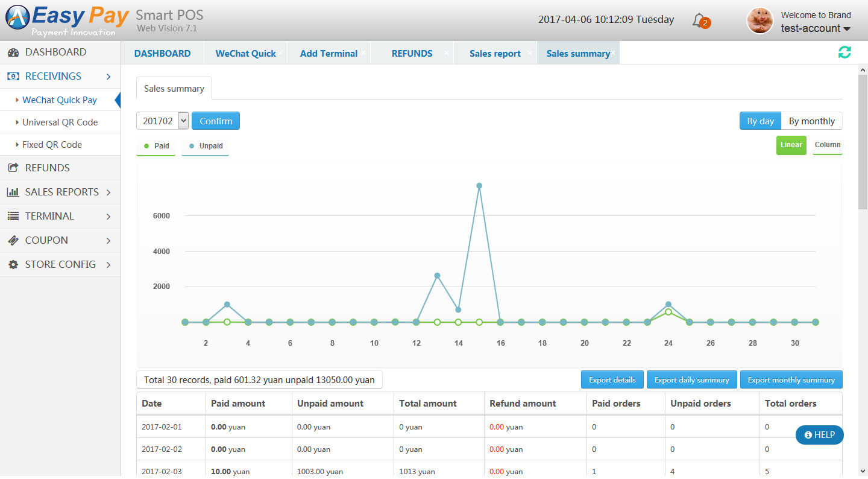This screenshot has height=479, width=868.
Task: Click the Store Config gear icon
Action: [13, 265]
